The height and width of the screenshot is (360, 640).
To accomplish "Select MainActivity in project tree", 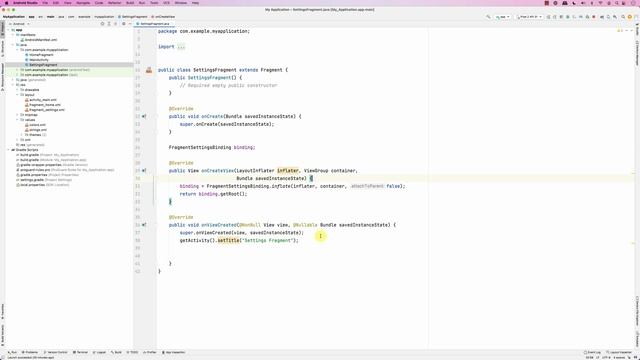I will coord(39,60).
